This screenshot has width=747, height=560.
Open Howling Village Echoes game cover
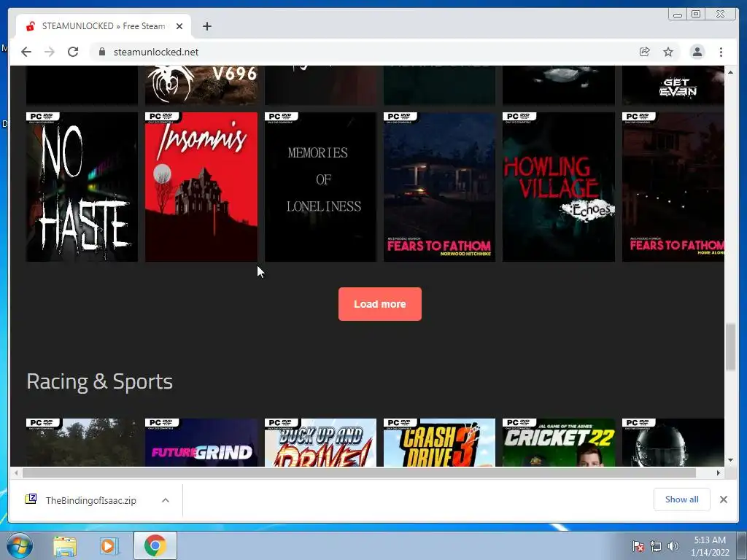tap(558, 187)
